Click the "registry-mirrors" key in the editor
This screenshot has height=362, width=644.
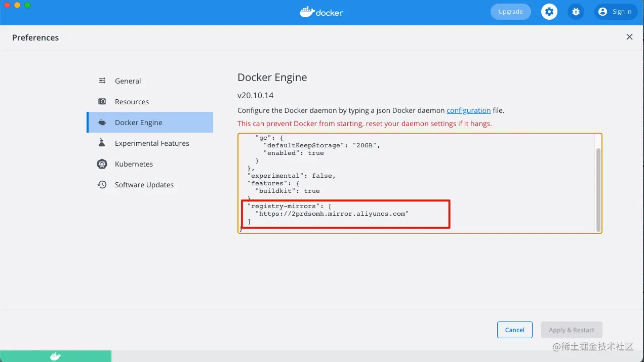click(285, 206)
